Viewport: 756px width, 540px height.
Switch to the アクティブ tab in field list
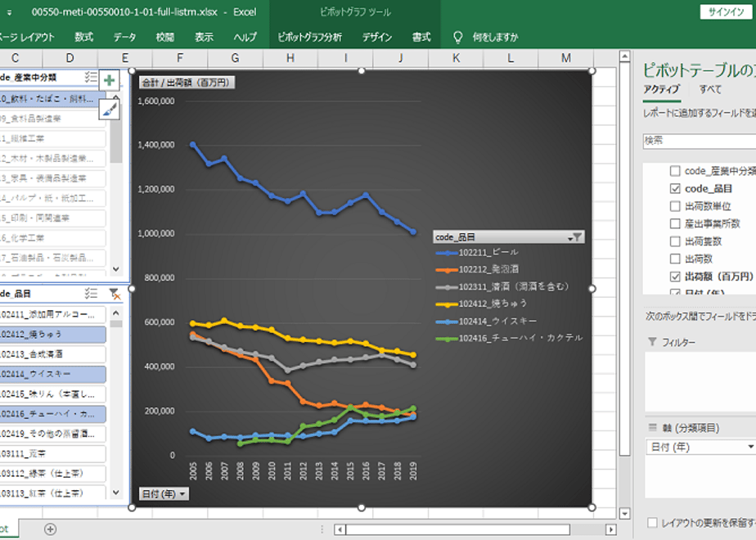pos(661,89)
